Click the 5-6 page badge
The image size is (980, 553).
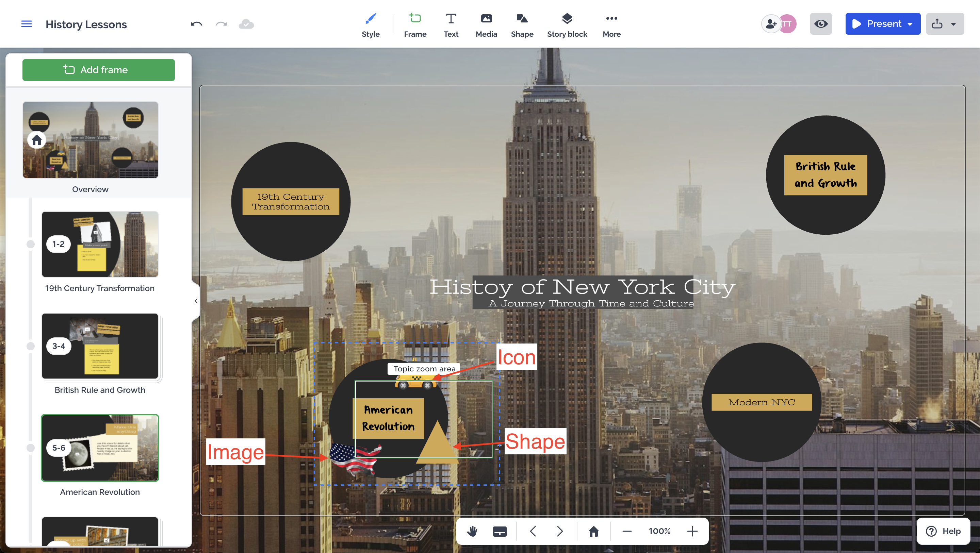click(58, 448)
